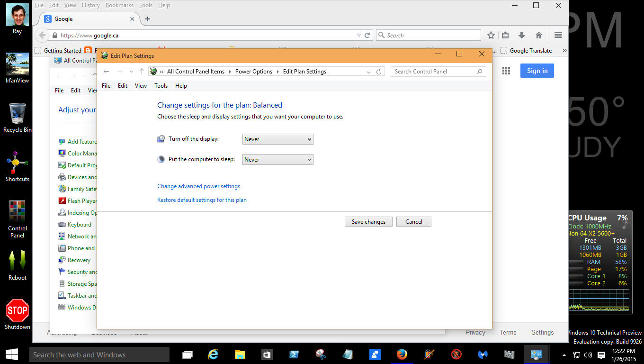Open the Google Translate bookmark
The height and width of the screenshot is (364, 644).
527,50
